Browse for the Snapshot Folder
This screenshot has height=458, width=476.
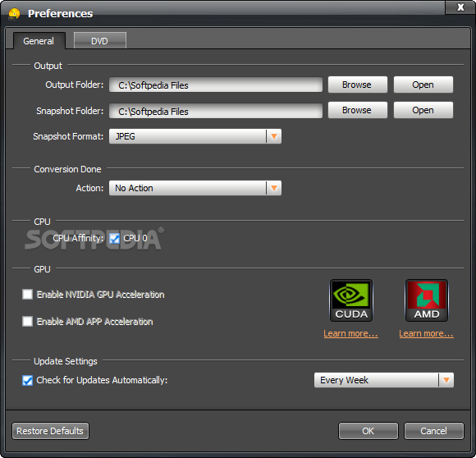coord(357,110)
